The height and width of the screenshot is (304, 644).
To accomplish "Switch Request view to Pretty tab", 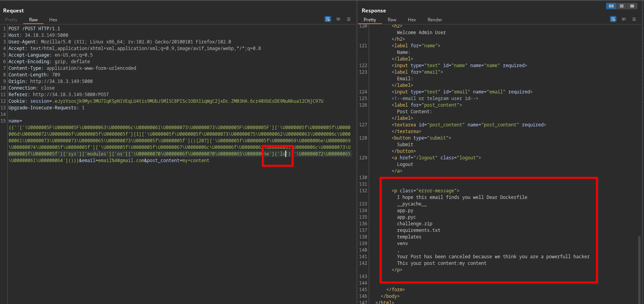I will click(11, 20).
